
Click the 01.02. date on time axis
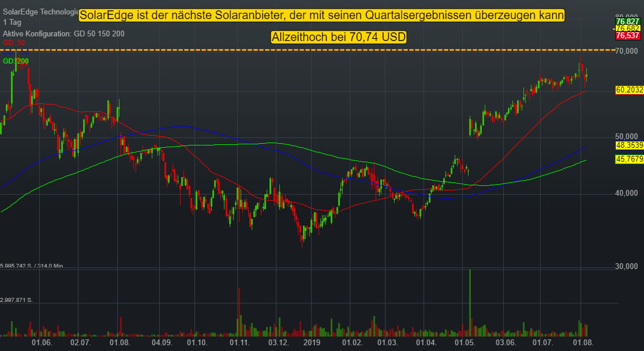tap(353, 342)
